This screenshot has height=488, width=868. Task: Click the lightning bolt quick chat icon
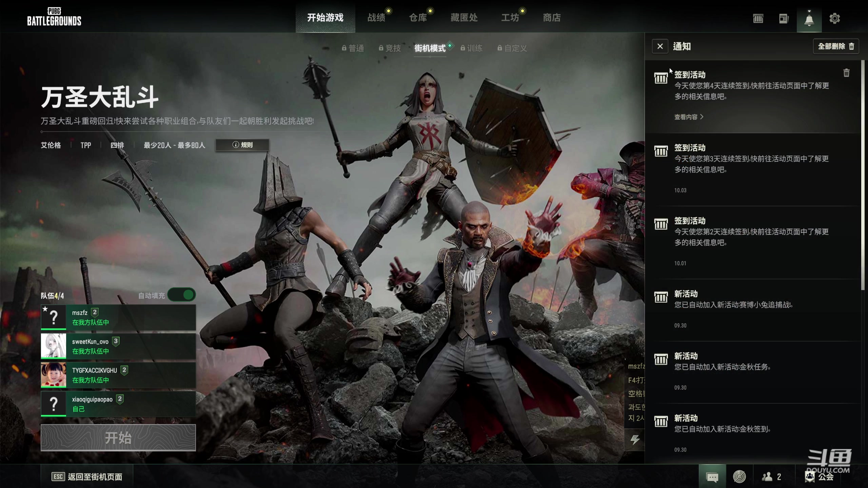635,440
